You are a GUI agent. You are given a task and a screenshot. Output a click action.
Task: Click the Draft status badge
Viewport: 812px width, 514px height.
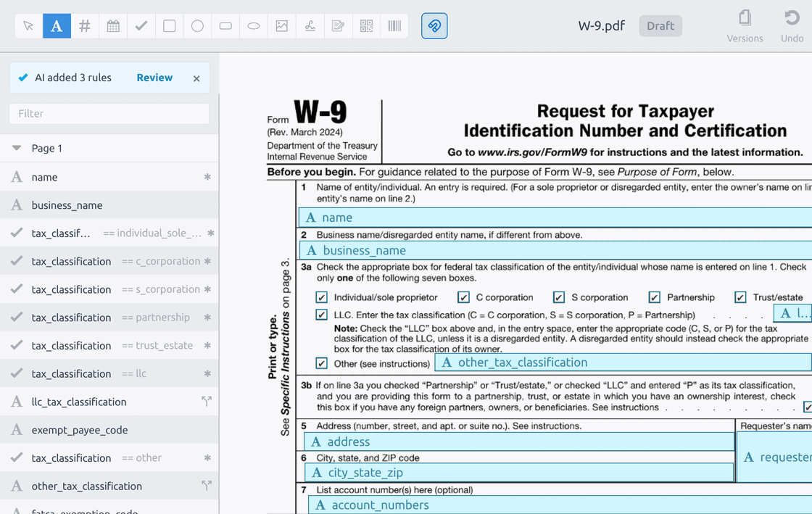tap(660, 26)
